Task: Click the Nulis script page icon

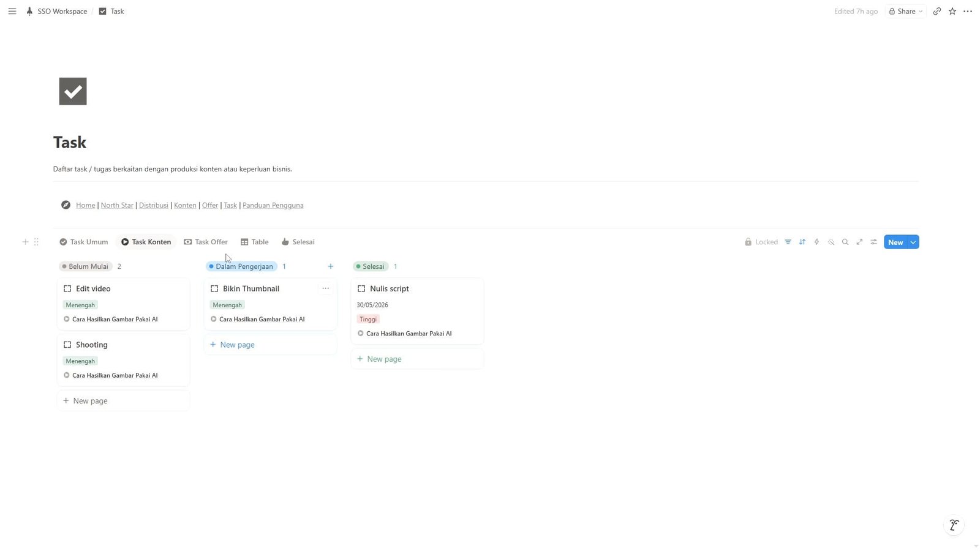Action: click(361, 288)
